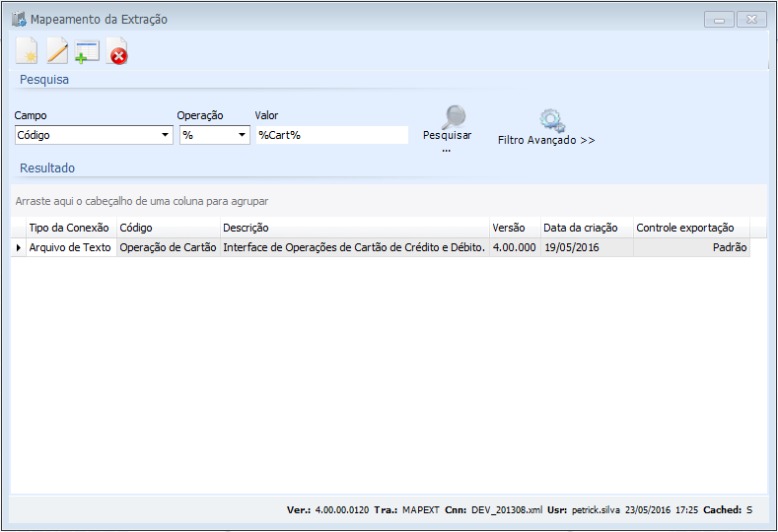Click the Edit pencil toolbar icon
This screenshot has height=532, width=778.
tap(57, 52)
